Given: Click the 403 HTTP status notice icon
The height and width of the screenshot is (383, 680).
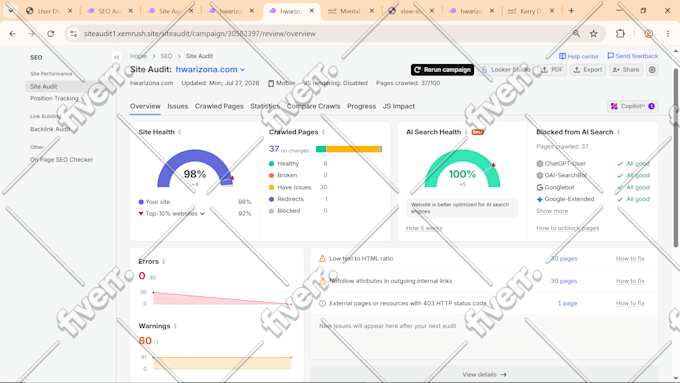Looking at the screenshot, I should 322,303.
